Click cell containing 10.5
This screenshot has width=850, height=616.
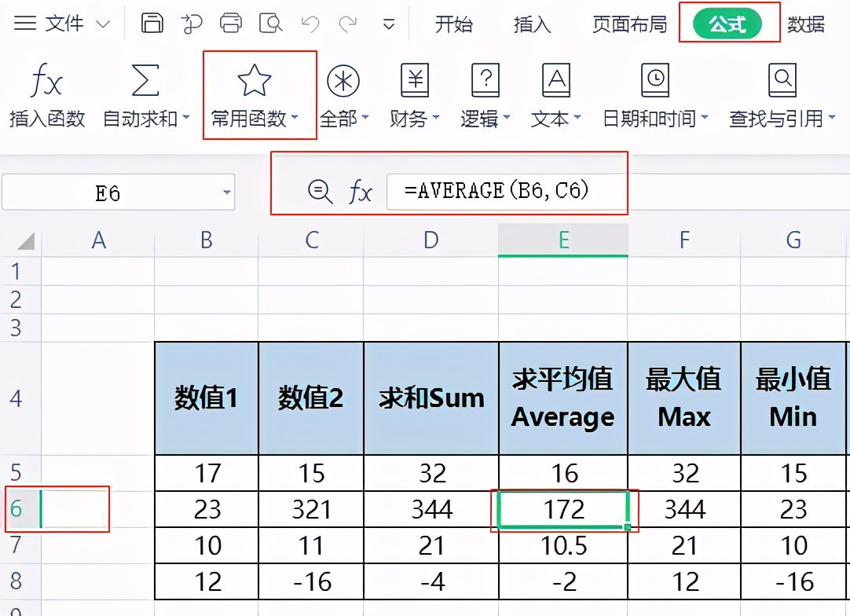tap(563, 545)
